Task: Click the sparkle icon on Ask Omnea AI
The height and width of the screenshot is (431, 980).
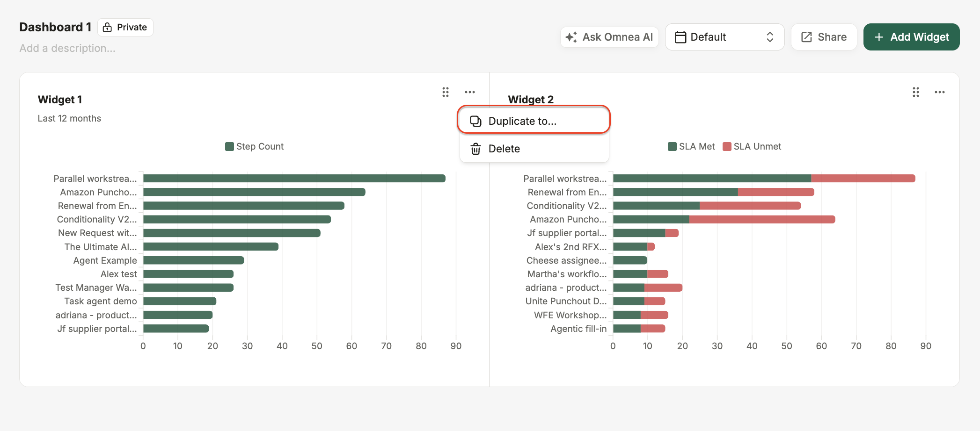Action: (571, 37)
